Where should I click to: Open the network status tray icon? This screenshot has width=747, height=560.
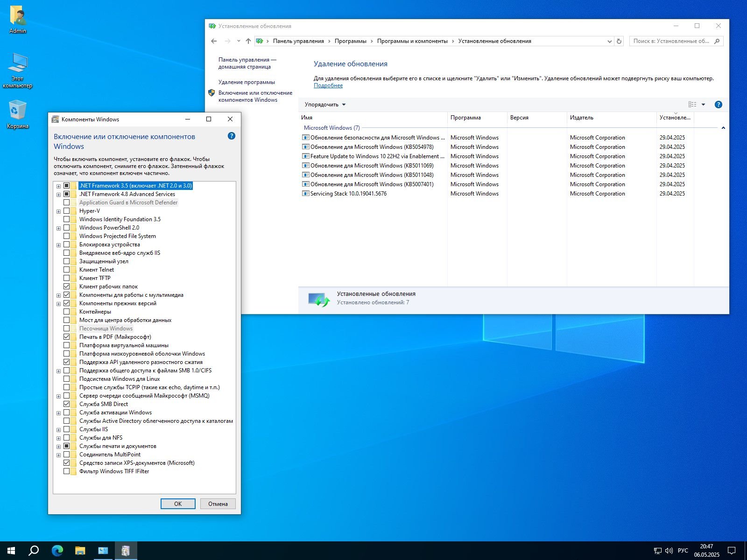[x=657, y=551]
